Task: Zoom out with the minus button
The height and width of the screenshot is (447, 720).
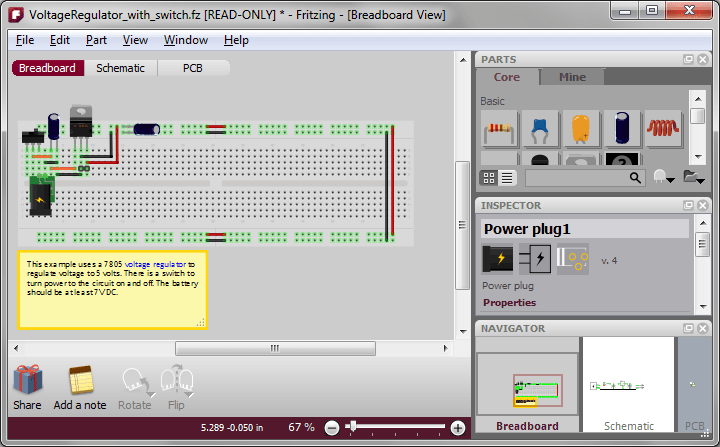Action: 332,428
